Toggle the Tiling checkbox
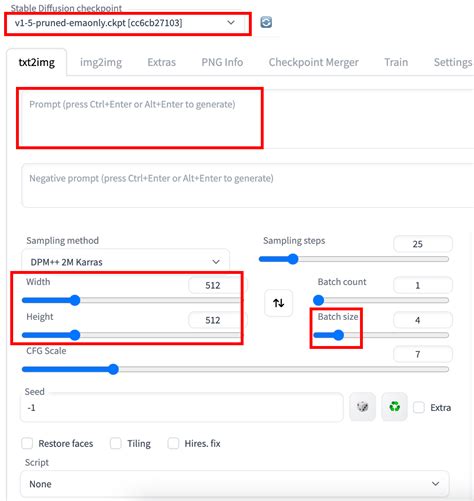This screenshot has width=474, height=501. click(x=116, y=444)
